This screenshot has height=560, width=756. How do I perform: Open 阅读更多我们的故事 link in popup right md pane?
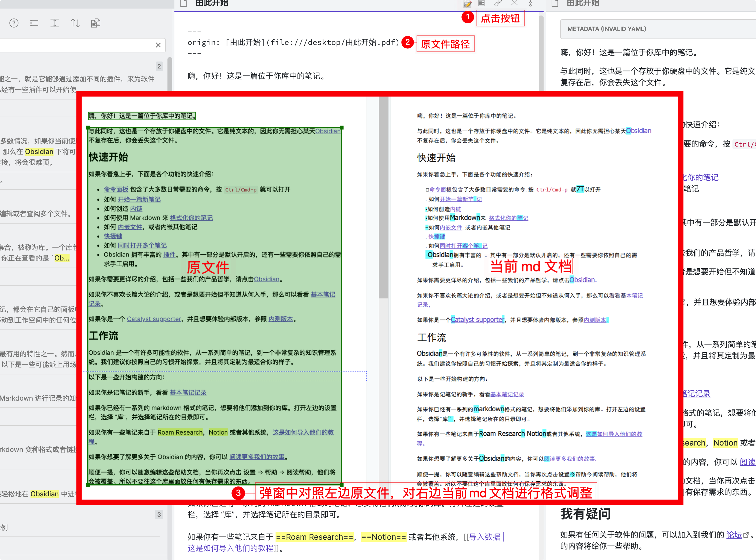pyautogui.click(x=570, y=459)
